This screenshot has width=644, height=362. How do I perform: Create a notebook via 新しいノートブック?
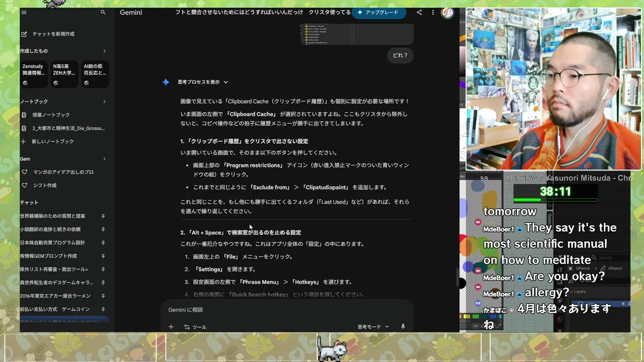point(47,141)
